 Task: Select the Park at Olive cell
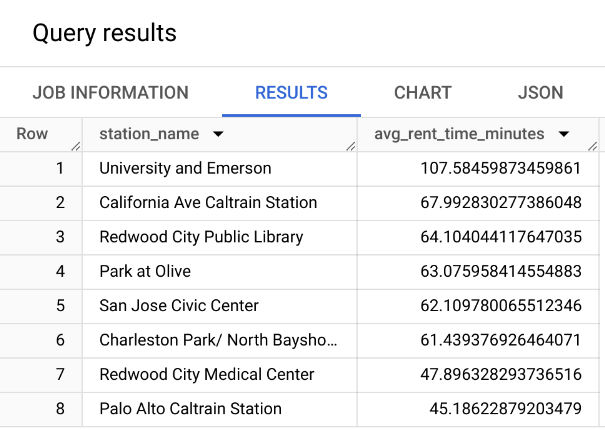145,271
